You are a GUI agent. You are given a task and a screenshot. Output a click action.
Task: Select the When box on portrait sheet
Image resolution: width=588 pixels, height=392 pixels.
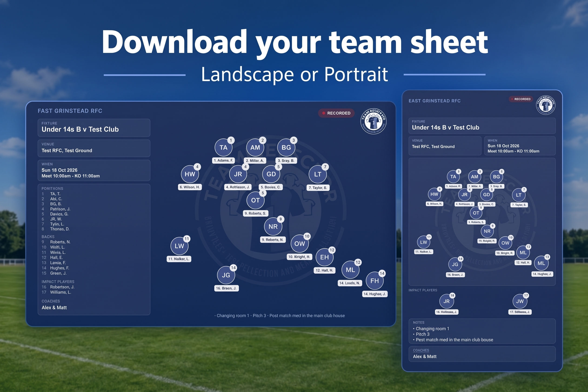pos(520,146)
